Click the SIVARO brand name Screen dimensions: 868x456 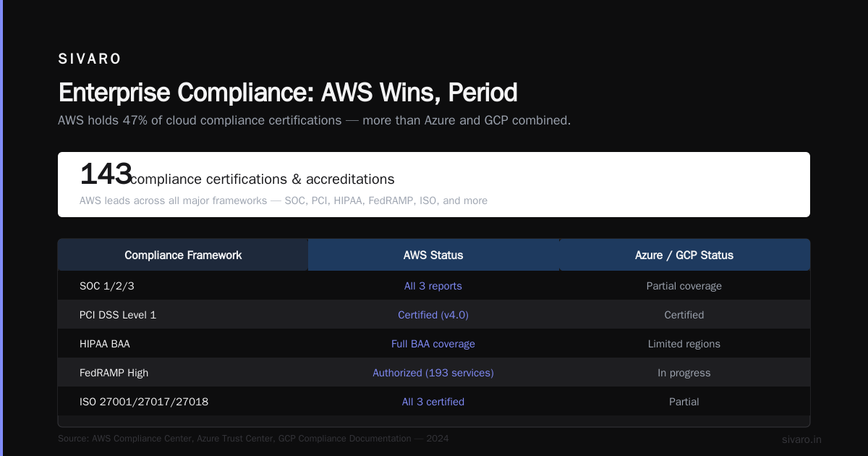click(90, 59)
